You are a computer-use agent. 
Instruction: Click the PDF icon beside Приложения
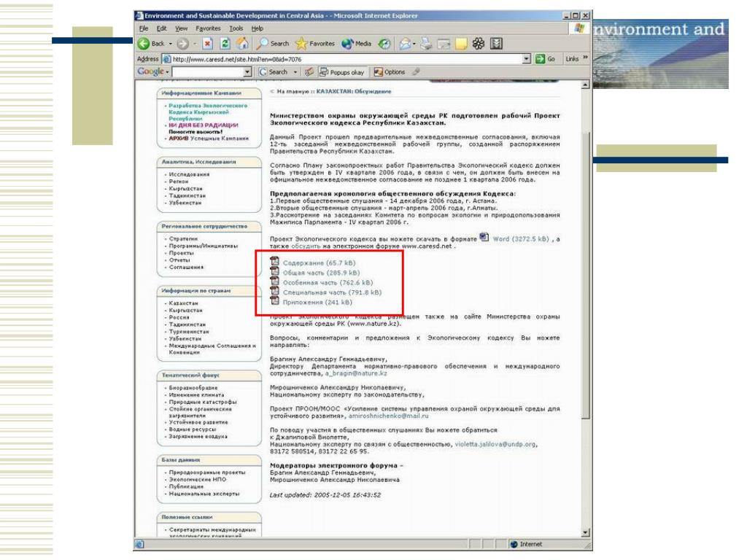click(x=275, y=300)
